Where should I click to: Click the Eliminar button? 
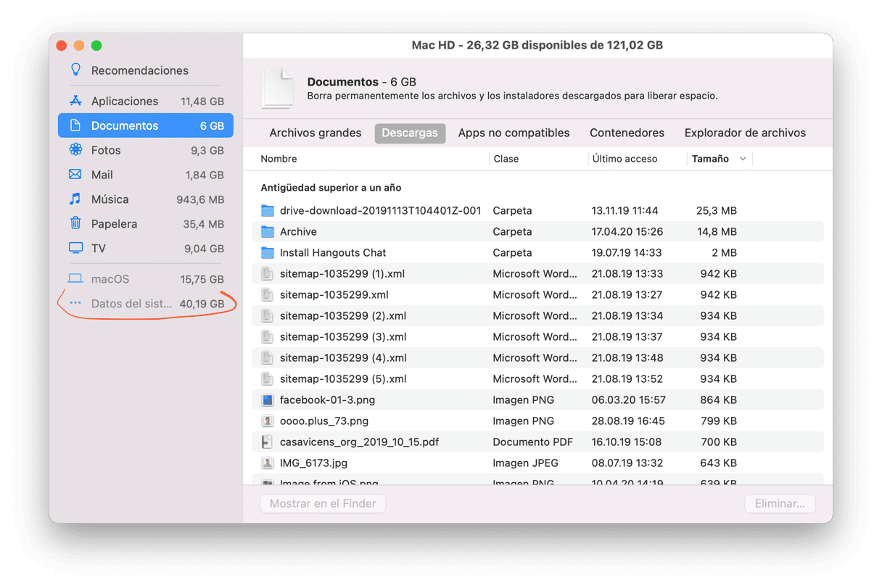click(x=780, y=504)
